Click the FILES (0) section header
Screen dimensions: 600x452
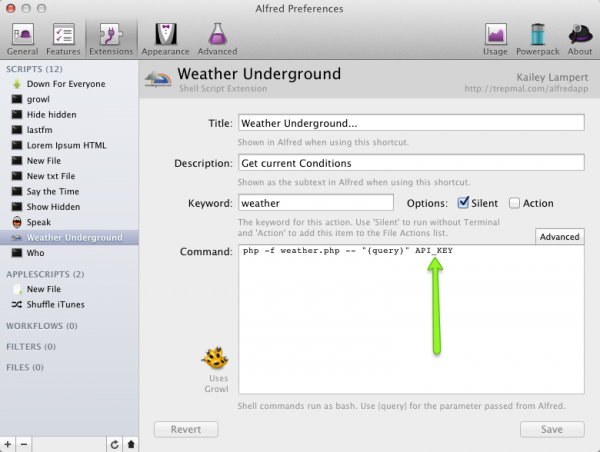(25, 367)
